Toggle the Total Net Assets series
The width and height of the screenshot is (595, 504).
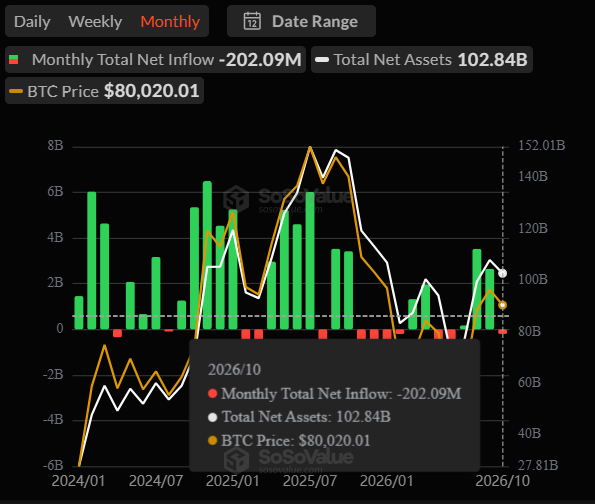422,60
